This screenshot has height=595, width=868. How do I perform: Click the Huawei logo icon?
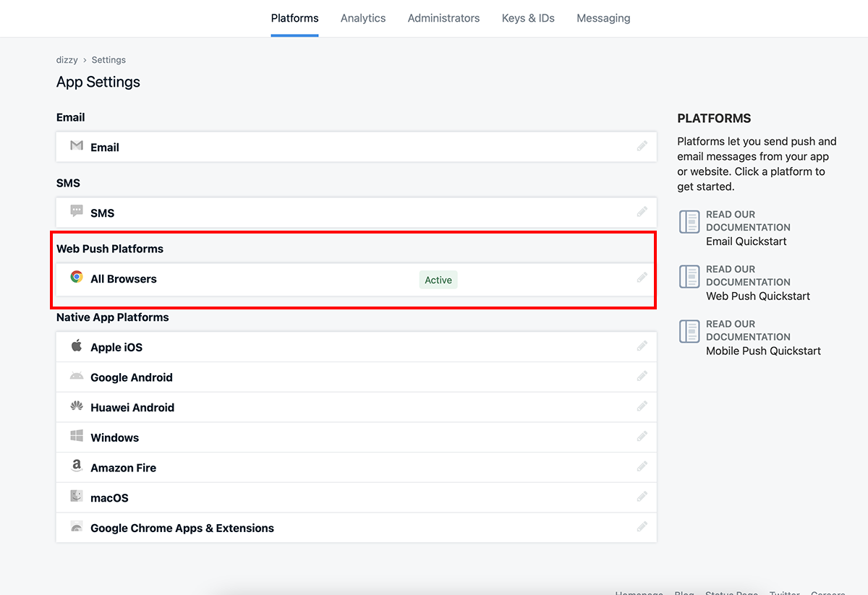pos(77,406)
